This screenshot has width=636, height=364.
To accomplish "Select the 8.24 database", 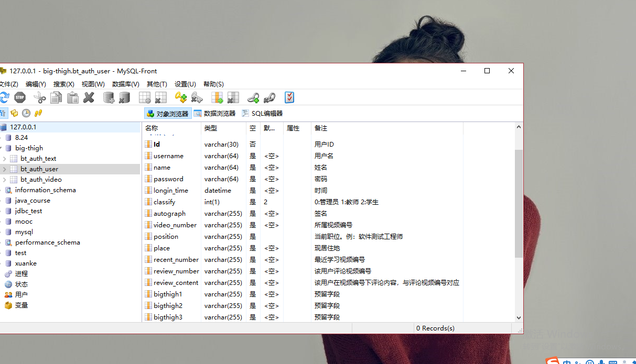I will (21, 138).
